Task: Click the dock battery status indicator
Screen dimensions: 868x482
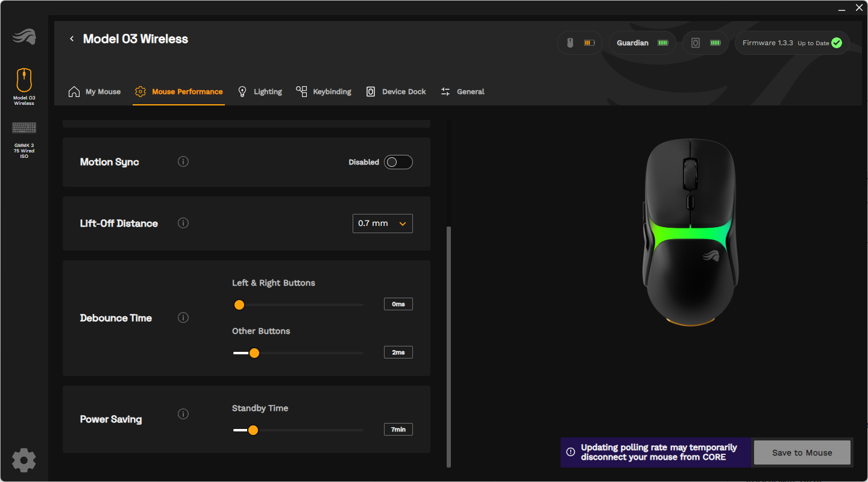Action: point(706,43)
